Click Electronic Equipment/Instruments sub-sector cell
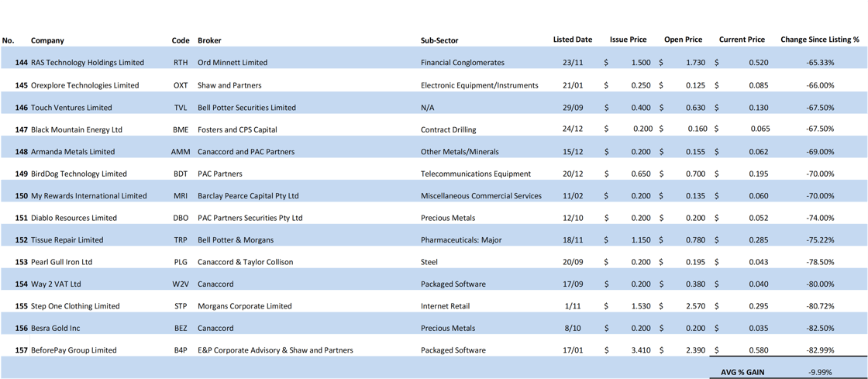 [x=480, y=85]
